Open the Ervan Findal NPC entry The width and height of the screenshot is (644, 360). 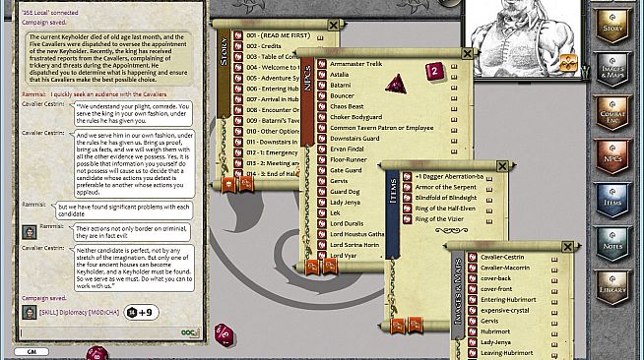[x=347, y=150]
